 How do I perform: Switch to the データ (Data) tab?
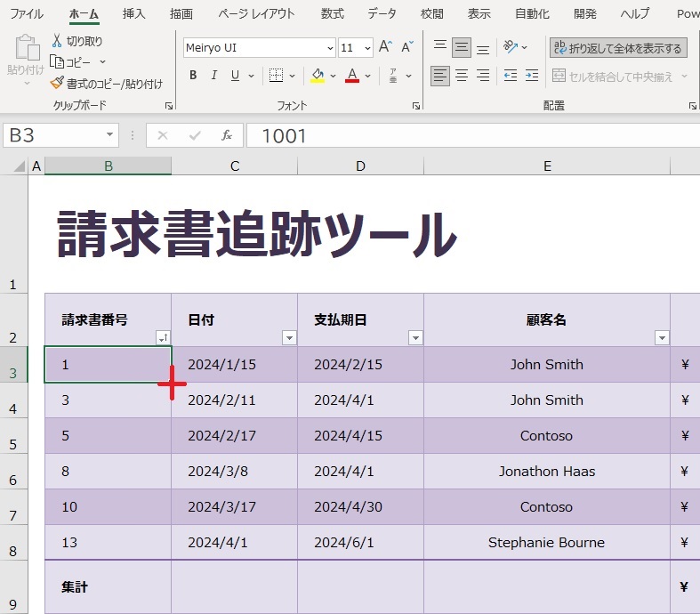382,14
